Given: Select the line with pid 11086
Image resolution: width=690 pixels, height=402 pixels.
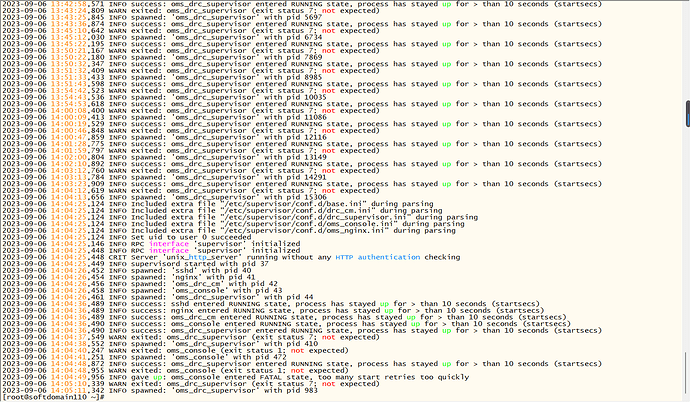Looking at the screenshot, I should point(164,117).
